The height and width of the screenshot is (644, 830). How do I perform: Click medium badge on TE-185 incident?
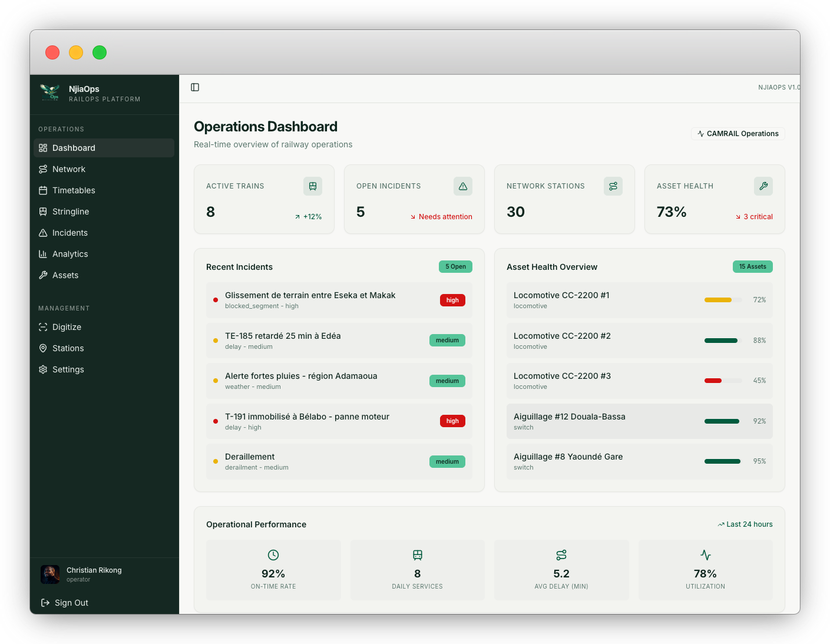click(447, 341)
